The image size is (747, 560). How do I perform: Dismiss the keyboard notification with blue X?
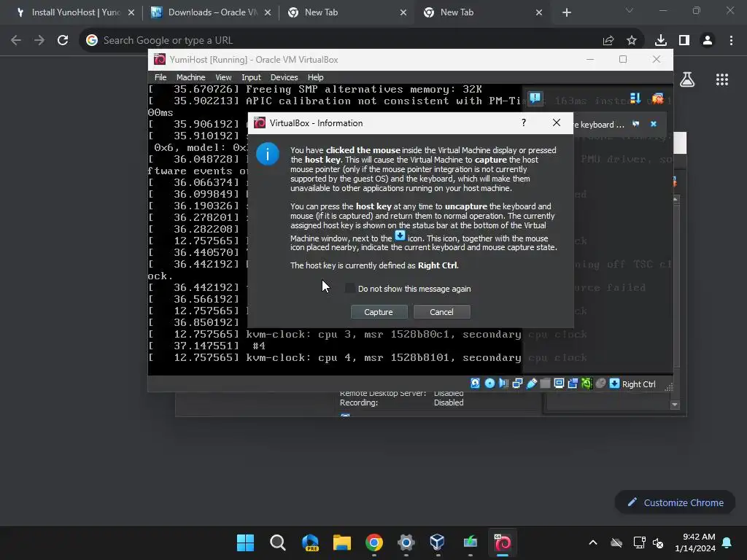[x=654, y=124]
